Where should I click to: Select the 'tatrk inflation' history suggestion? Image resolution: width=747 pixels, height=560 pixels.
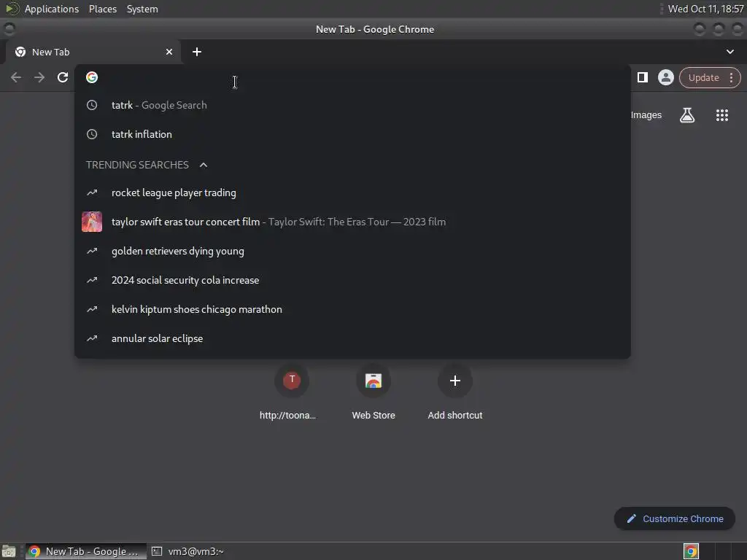coord(352,134)
